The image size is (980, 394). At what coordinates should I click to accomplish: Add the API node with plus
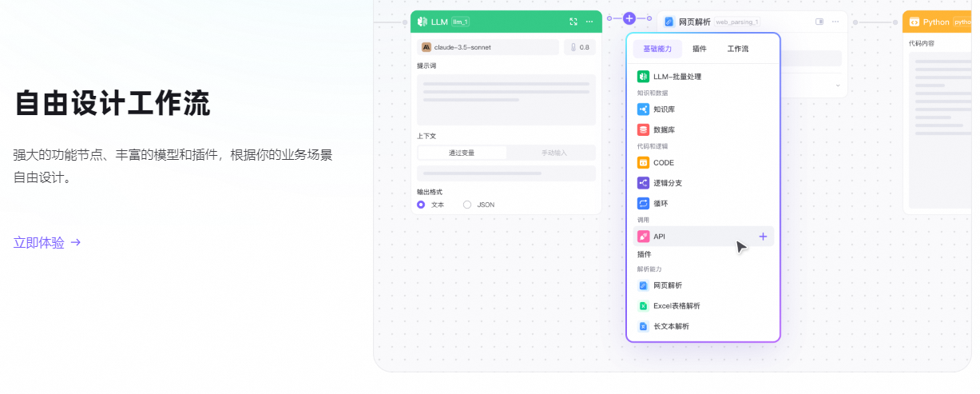pyautogui.click(x=763, y=237)
